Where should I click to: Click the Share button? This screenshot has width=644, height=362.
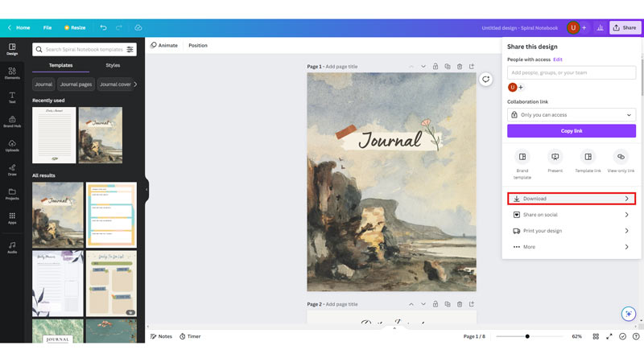point(625,27)
